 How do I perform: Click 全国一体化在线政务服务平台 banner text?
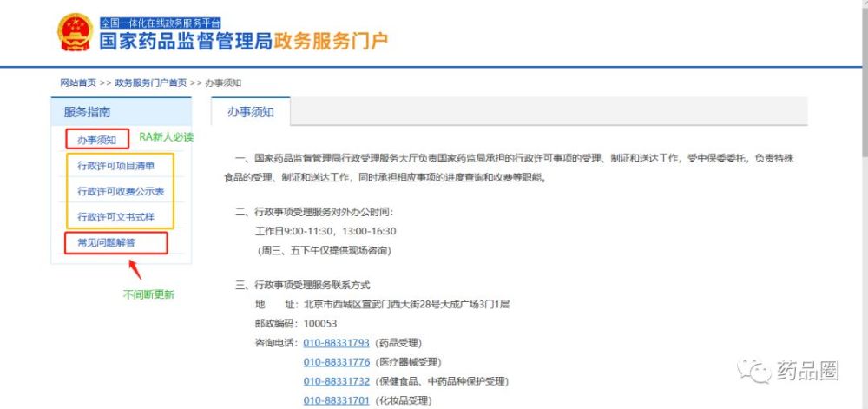click(161, 23)
